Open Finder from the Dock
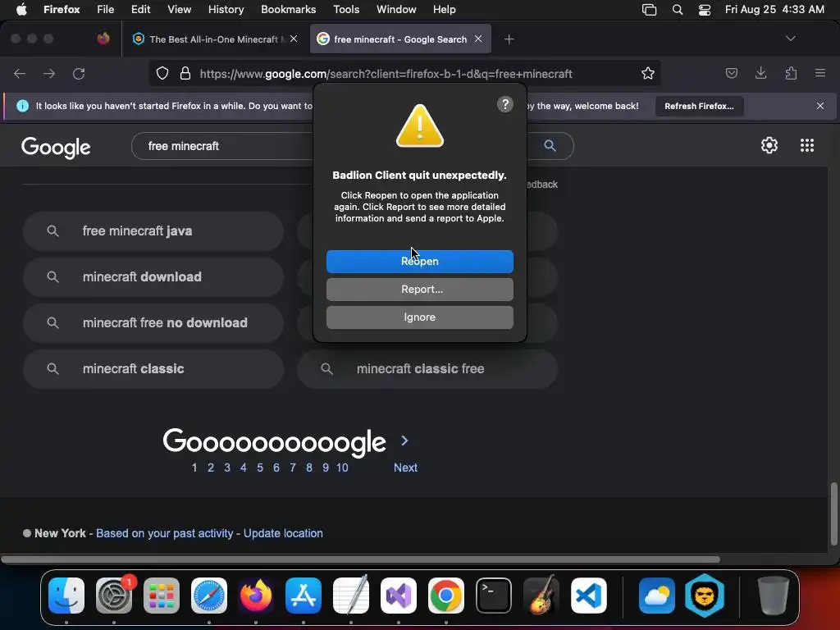 [x=66, y=596]
